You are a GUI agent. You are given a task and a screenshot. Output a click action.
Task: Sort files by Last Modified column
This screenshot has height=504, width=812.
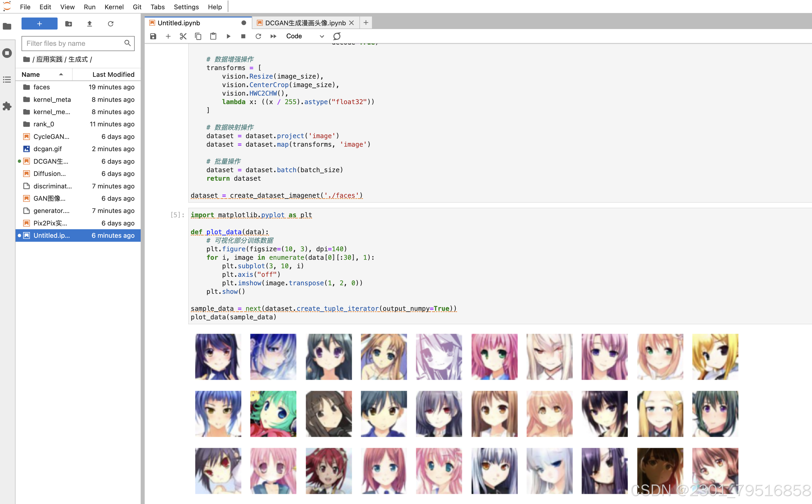pyautogui.click(x=113, y=74)
